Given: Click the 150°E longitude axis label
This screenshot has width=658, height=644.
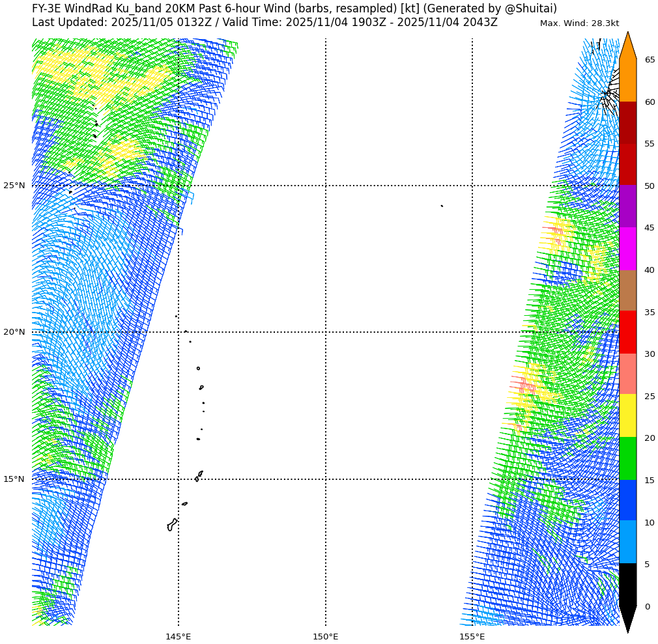Looking at the screenshot, I should pos(325,636).
